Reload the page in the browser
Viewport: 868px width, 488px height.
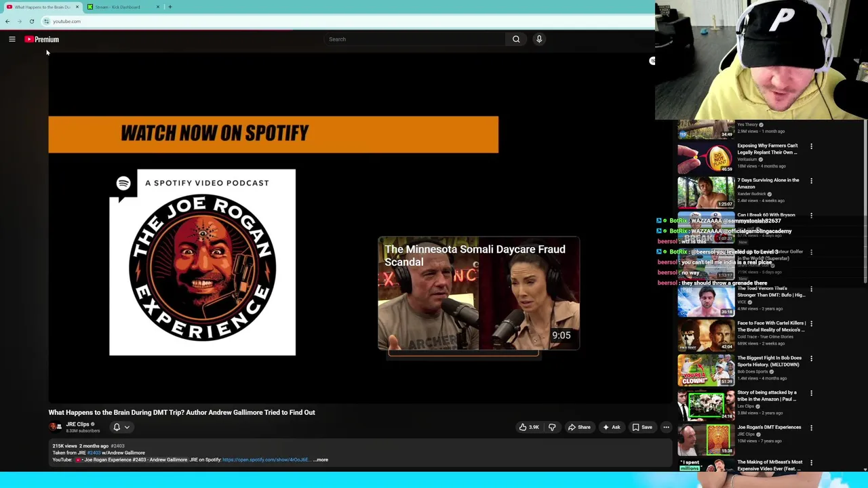click(31, 21)
